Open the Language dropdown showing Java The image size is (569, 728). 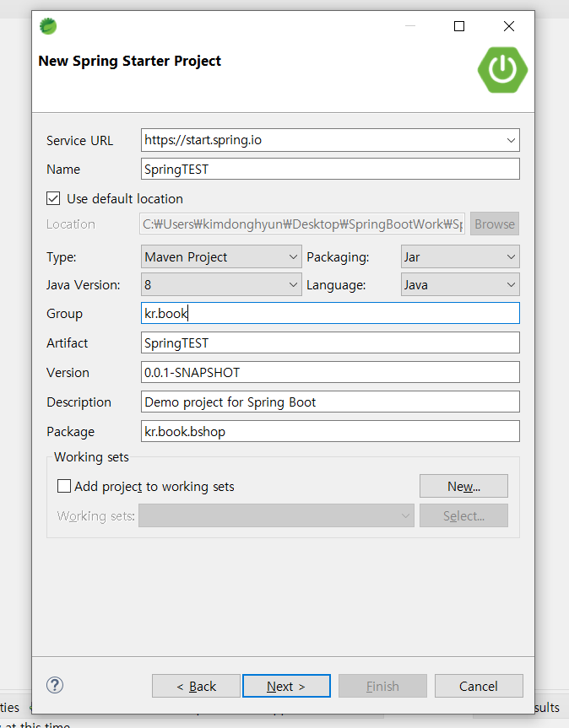460,284
